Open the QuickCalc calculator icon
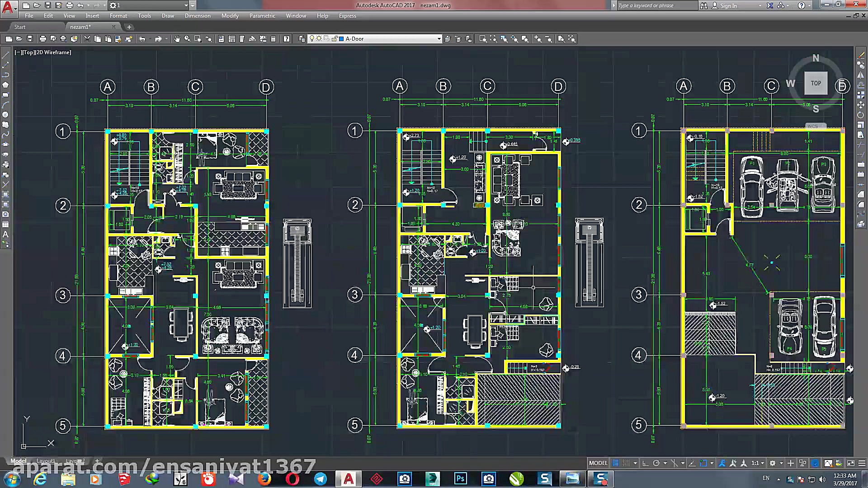 [x=274, y=39]
